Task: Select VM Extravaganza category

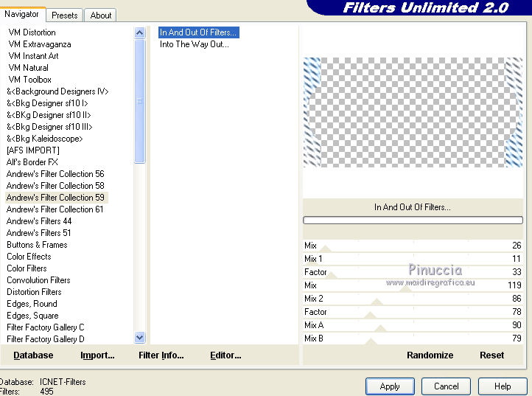Action: (40, 44)
